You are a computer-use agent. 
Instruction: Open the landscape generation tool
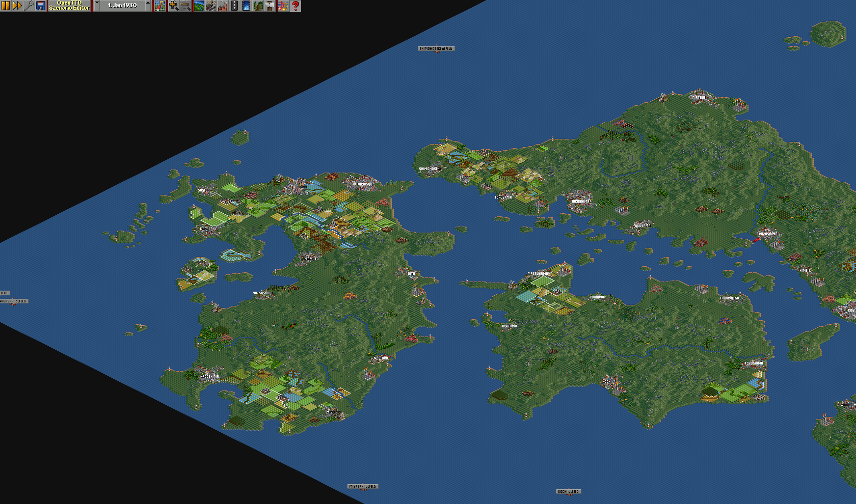tap(199, 6)
